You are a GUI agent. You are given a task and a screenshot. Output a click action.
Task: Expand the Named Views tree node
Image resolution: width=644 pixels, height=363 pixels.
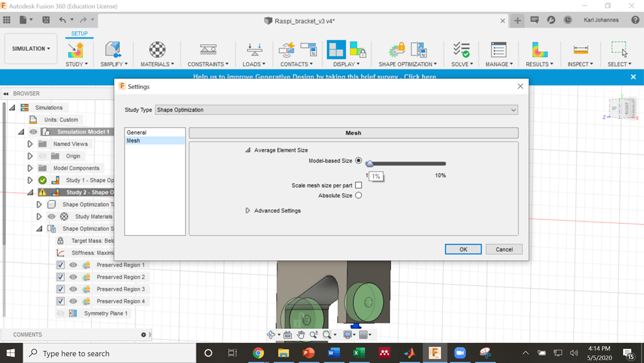[30, 144]
